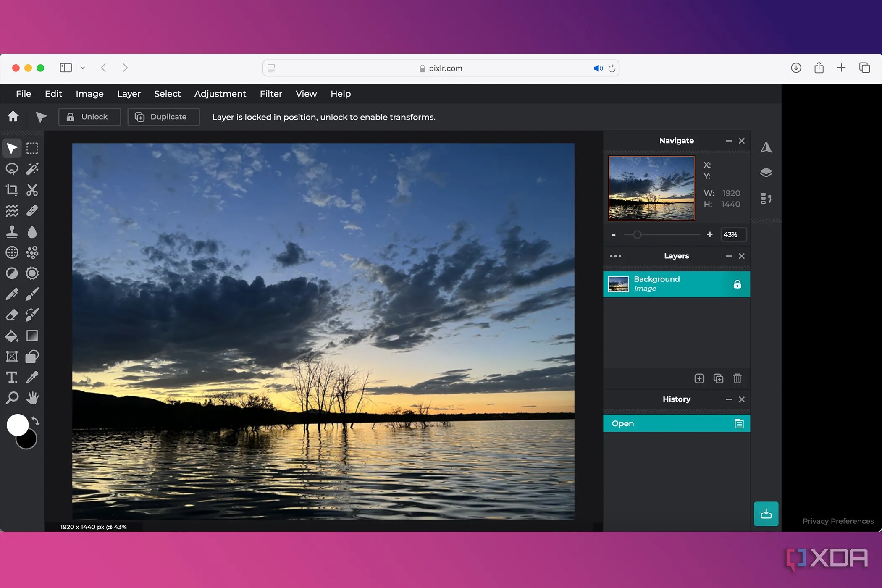Viewport: 882px width, 588px height.
Task: Select the Eraser tool
Action: 12,315
